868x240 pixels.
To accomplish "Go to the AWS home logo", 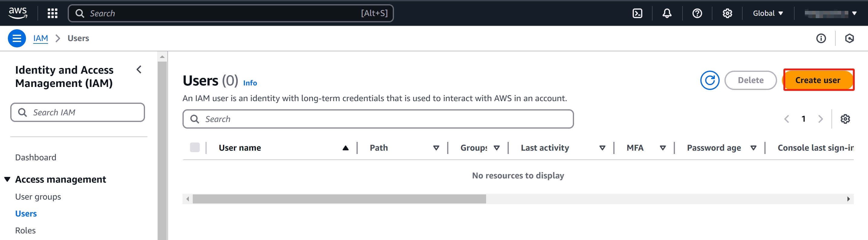I will (18, 13).
